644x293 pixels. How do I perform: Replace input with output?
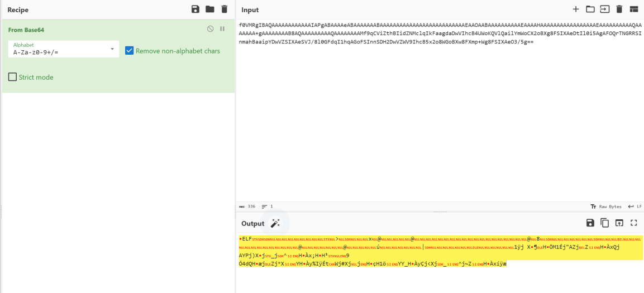click(619, 223)
